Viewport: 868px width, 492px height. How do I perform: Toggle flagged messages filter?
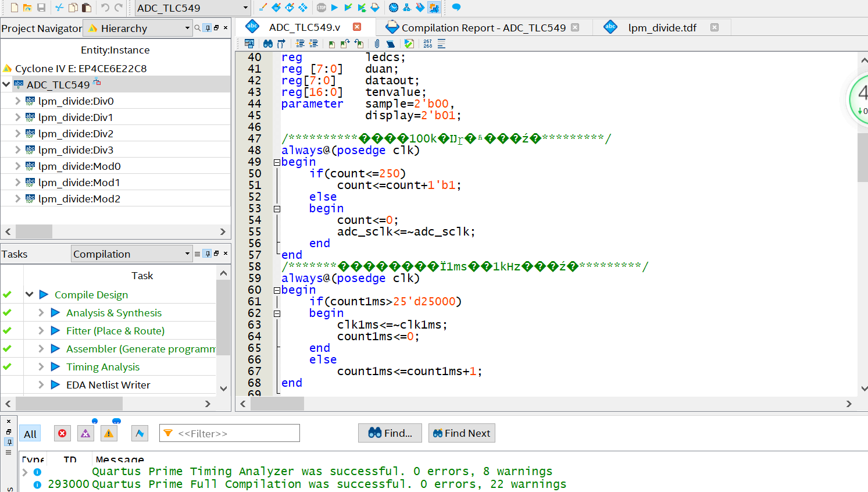click(140, 433)
